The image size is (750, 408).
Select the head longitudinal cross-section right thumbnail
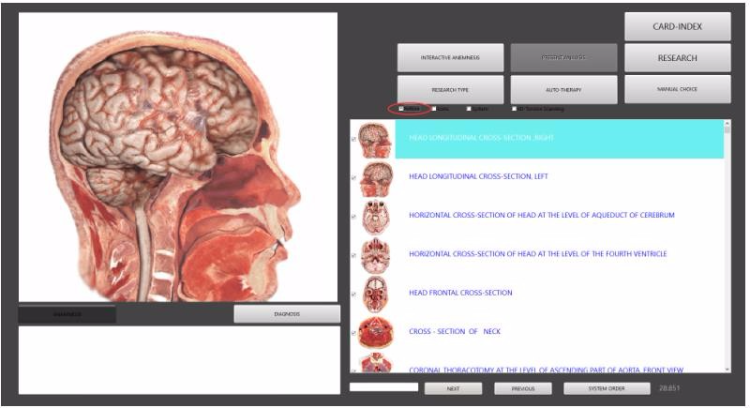coord(375,140)
